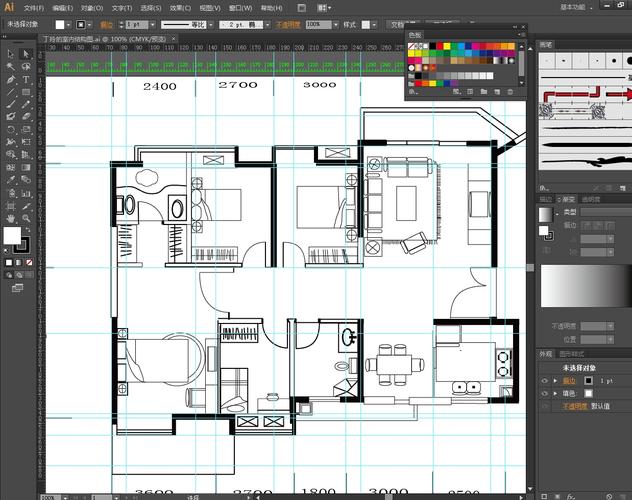Select the Shape Builder tool

11,154
